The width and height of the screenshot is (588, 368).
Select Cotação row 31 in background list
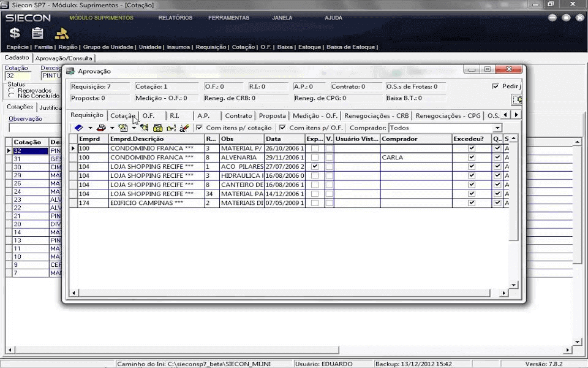[30, 159]
